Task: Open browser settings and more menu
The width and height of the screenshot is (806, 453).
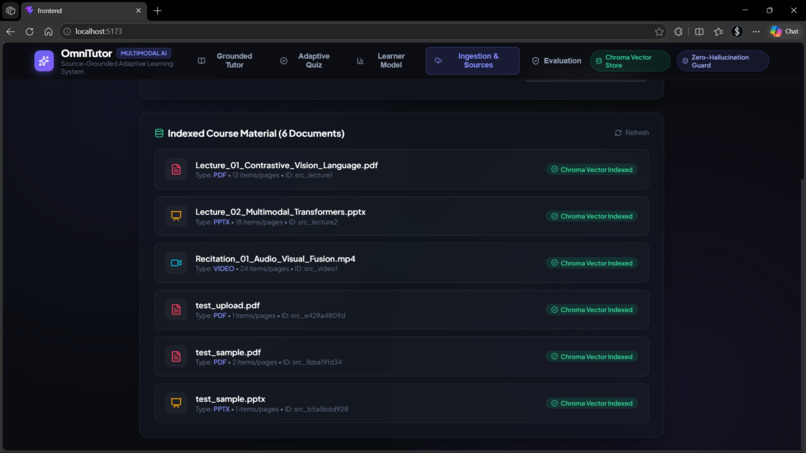Action: 756,31
